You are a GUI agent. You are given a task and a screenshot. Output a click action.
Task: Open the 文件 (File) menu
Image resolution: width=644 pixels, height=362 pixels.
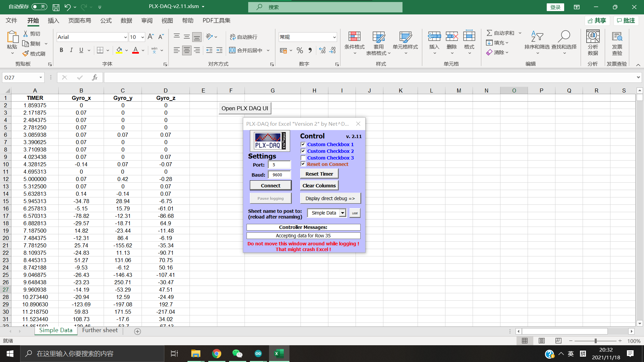pos(11,20)
